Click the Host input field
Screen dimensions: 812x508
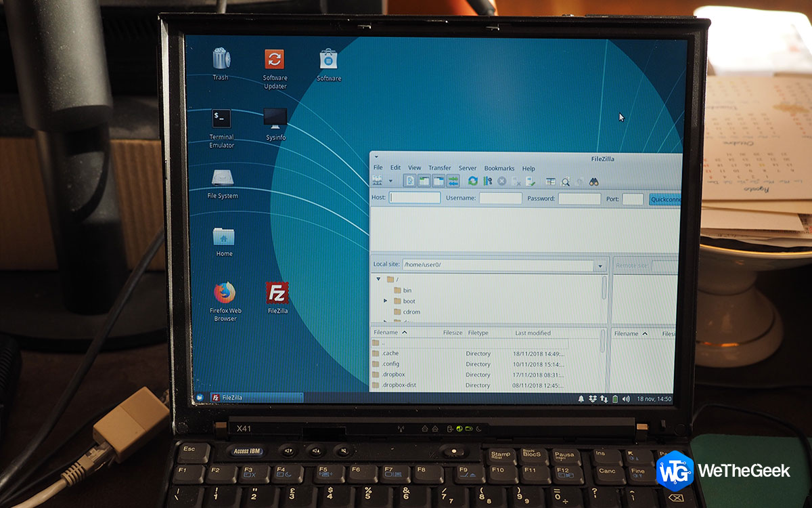pos(415,198)
